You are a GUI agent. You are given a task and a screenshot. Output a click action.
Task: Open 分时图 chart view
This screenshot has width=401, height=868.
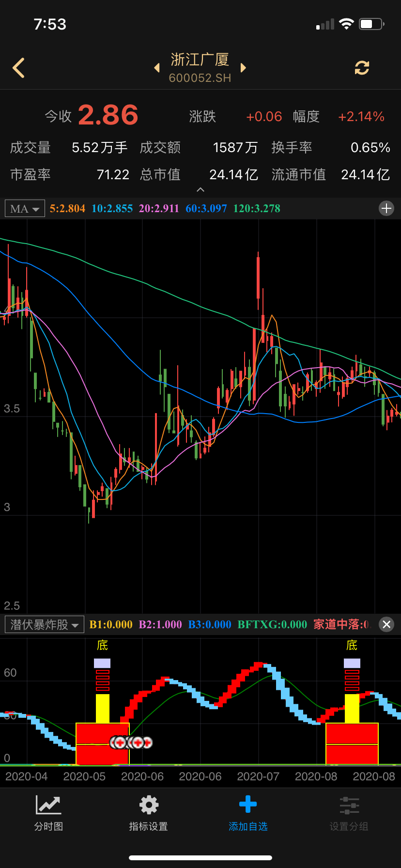coord(48,813)
